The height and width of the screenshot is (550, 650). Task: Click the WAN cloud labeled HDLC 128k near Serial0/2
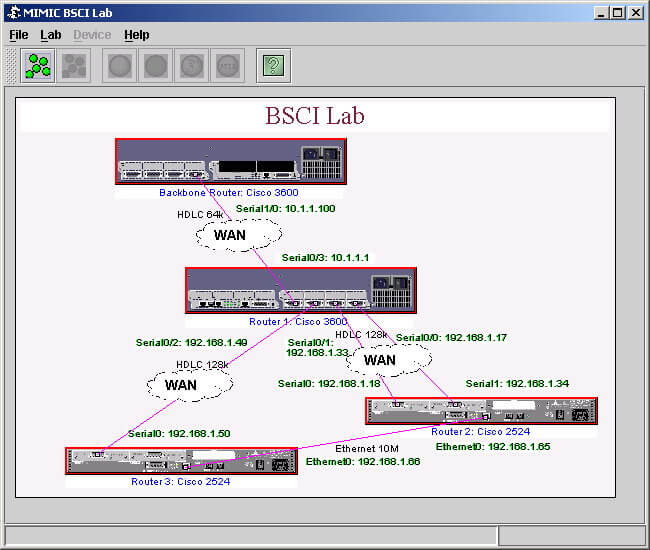(189, 385)
